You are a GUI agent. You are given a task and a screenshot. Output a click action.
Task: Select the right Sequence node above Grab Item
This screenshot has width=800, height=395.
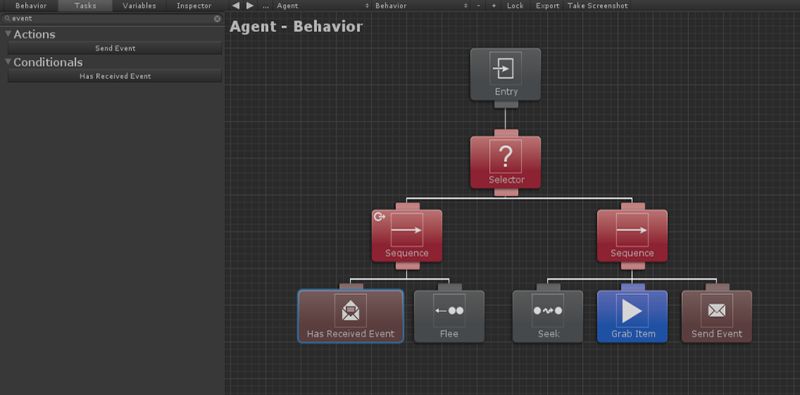[632, 235]
